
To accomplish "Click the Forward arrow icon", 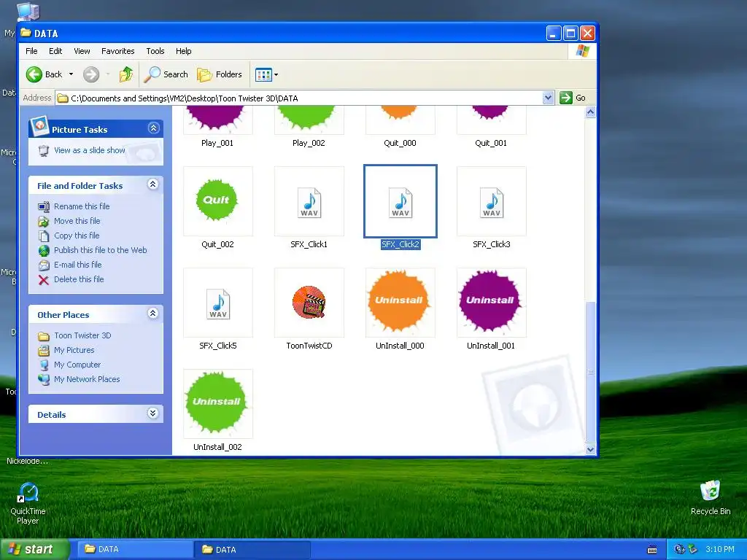I will [x=91, y=74].
